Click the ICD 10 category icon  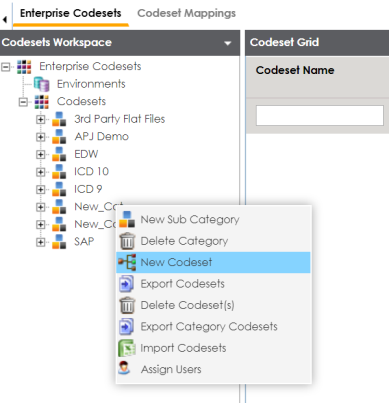59,172
